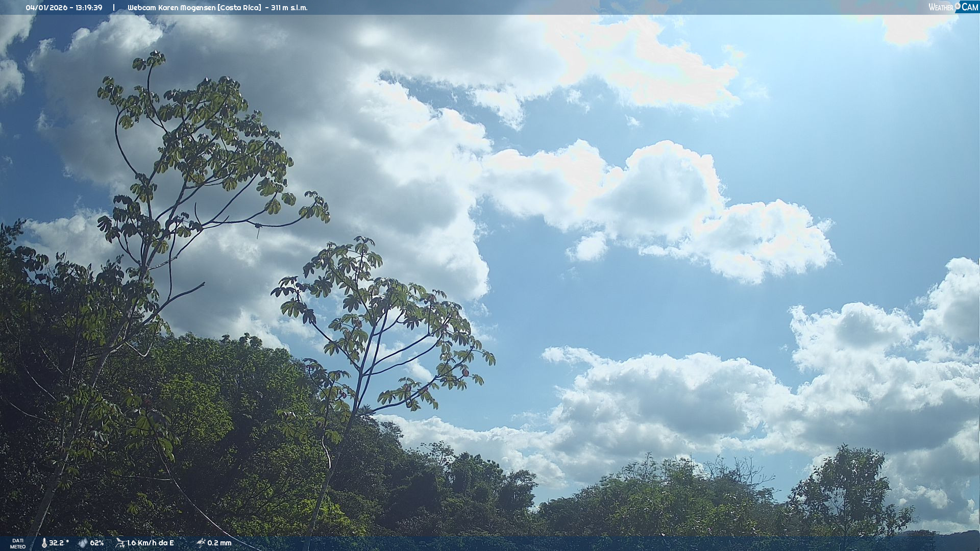This screenshot has height=551, width=980.
Task: Click the WEATHER word in the logo
Action: [941, 8]
